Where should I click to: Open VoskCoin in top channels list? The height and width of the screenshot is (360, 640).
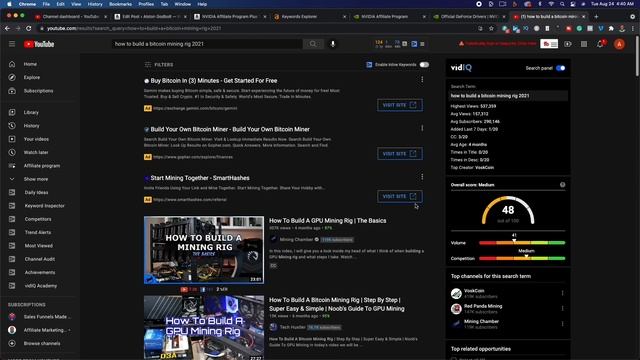(474, 291)
